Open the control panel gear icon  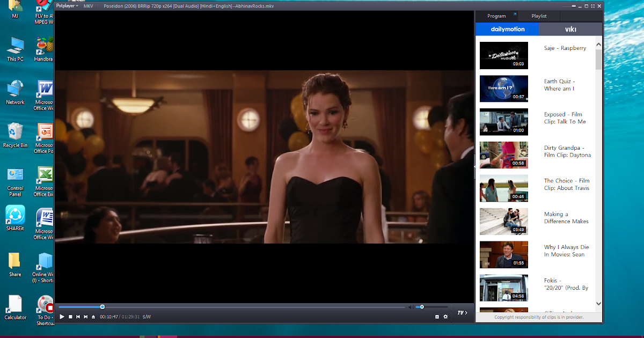[x=445, y=317]
